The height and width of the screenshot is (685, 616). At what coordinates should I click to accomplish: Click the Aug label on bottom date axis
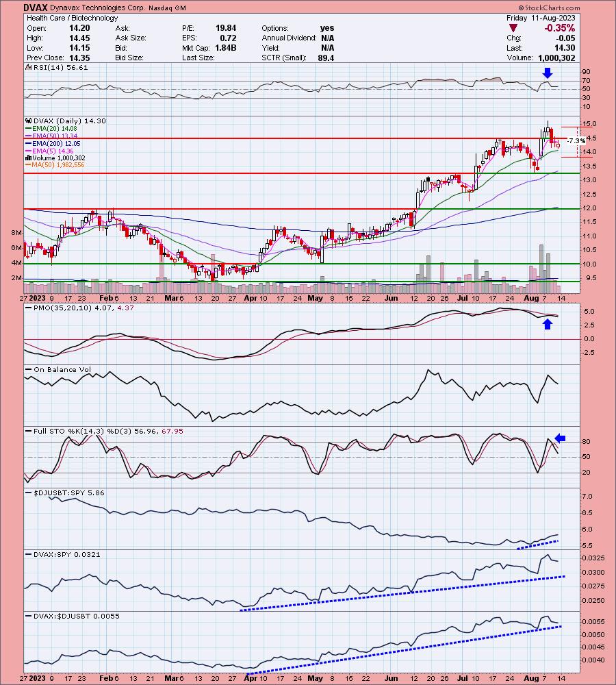tap(531, 678)
